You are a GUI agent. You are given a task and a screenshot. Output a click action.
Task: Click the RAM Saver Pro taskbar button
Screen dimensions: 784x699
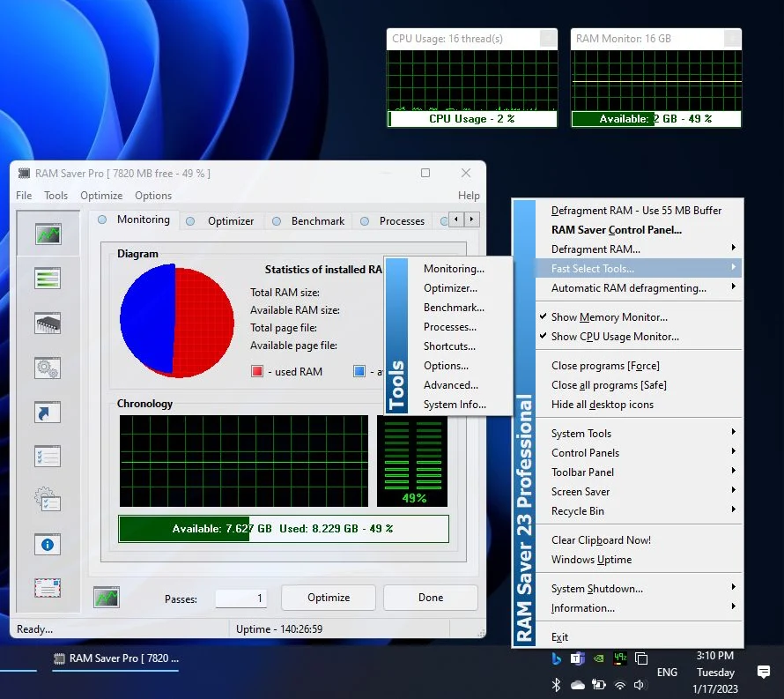pos(115,658)
